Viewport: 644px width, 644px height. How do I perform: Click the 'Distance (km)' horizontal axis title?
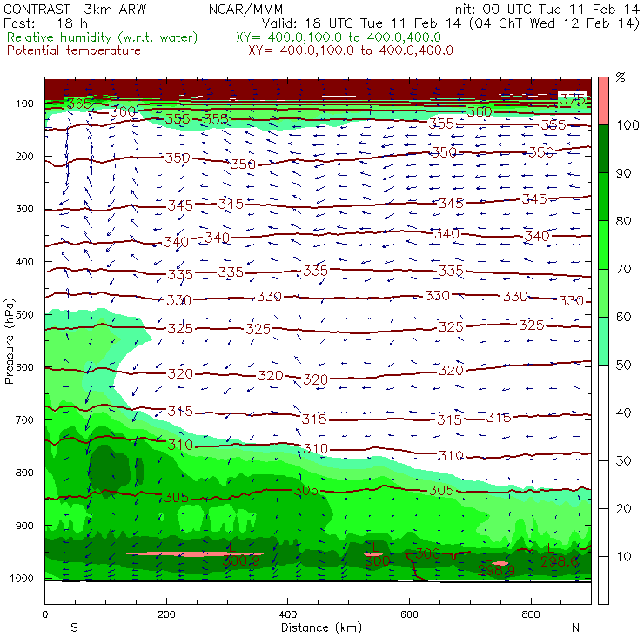(322, 627)
